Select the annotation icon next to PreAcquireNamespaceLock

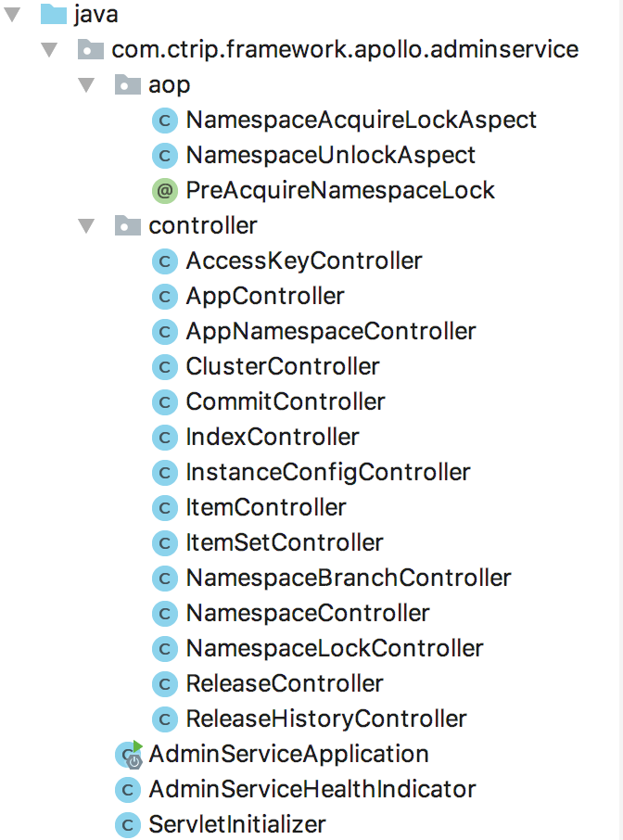point(164,191)
